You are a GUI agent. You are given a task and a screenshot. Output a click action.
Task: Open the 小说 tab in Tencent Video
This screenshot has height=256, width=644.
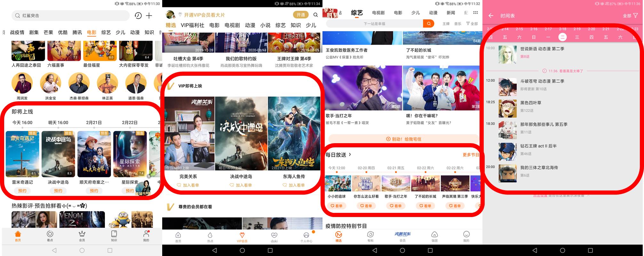pos(265,25)
